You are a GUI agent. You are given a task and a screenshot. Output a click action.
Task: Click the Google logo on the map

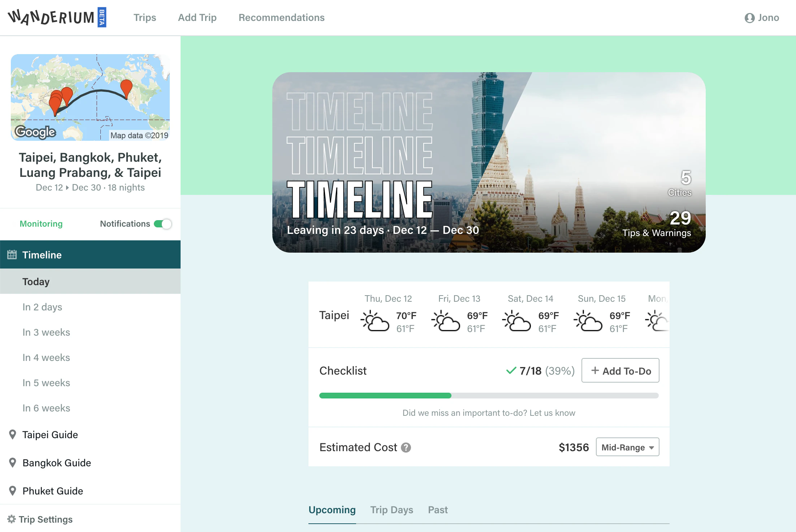35,132
